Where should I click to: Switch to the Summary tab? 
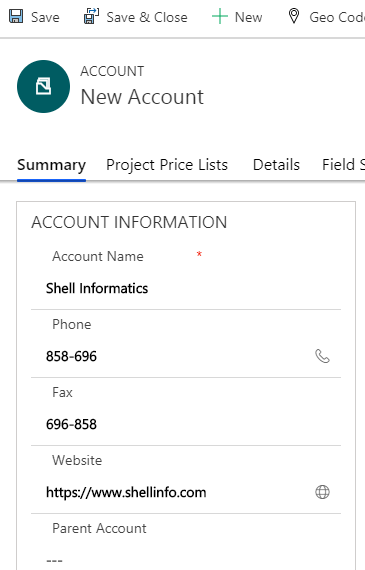pyautogui.click(x=51, y=165)
